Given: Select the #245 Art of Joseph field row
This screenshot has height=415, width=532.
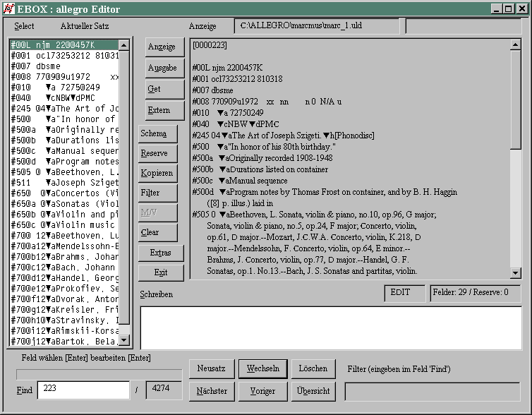Looking at the screenshot, I should pos(64,109).
